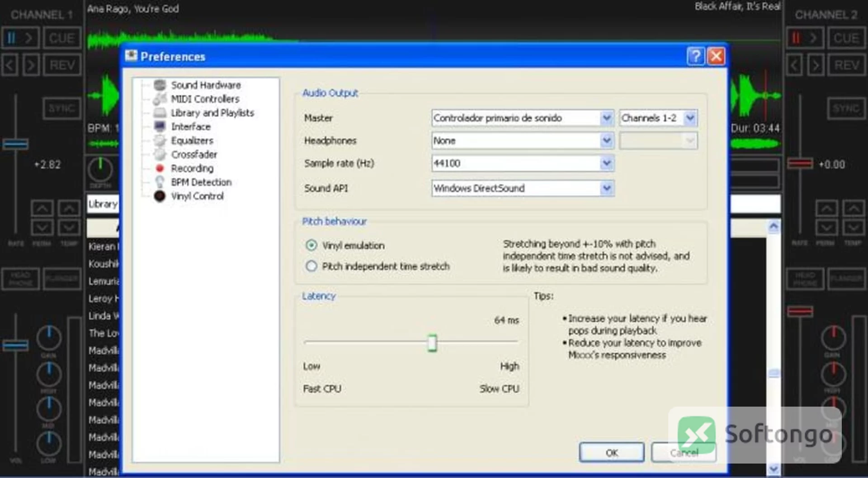Enable SYNC on Channel 2

(846, 108)
